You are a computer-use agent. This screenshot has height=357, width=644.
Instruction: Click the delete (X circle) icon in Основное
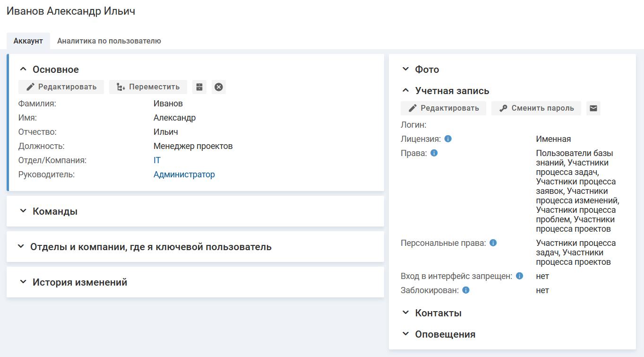(x=218, y=87)
